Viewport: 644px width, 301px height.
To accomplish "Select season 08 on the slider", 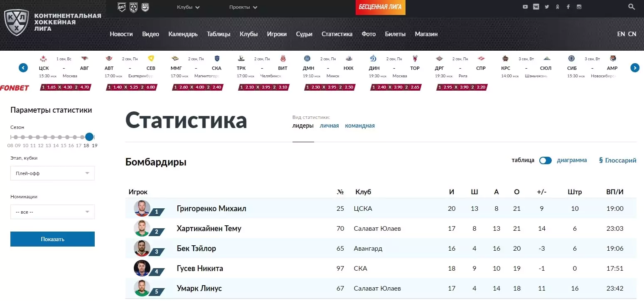I will [x=10, y=146].
